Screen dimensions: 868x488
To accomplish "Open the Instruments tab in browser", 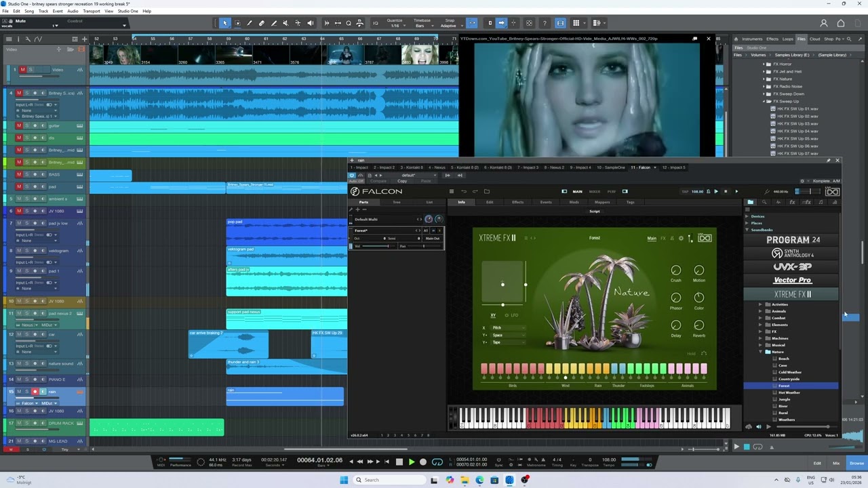I will point(752,39).
